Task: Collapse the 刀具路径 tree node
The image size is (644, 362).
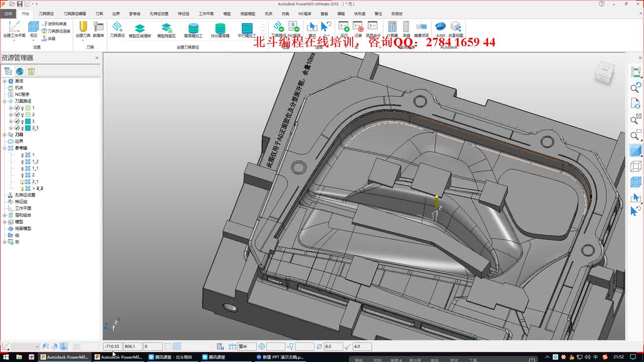Action: pos(5,101)
